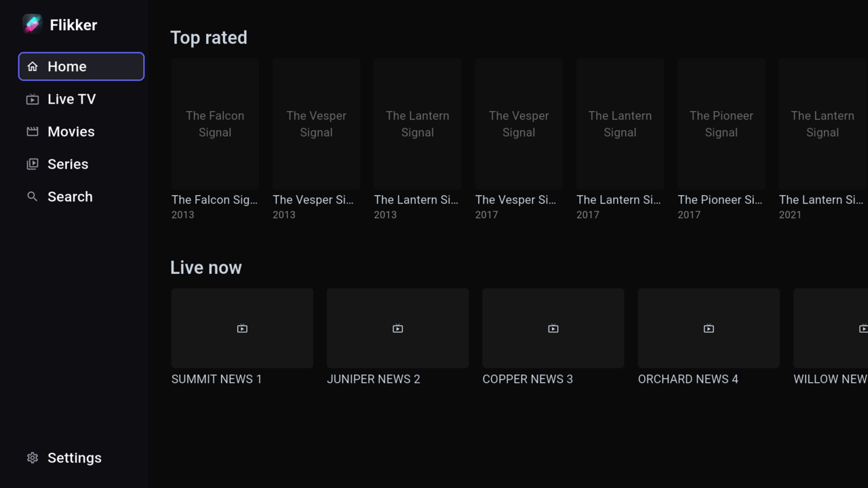
Task: Click play icon on SUMMIT NEWS 1 tile
Action: pos(242,329)
